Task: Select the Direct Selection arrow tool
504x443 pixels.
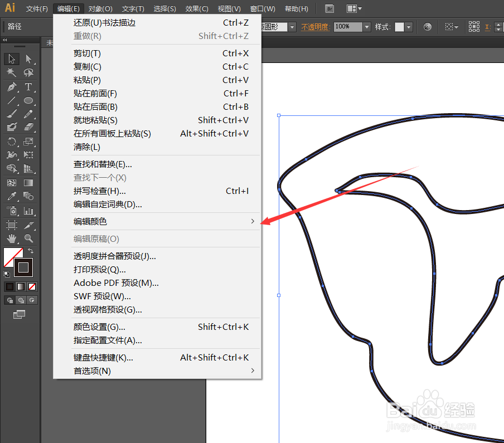Action: (28, 59)
